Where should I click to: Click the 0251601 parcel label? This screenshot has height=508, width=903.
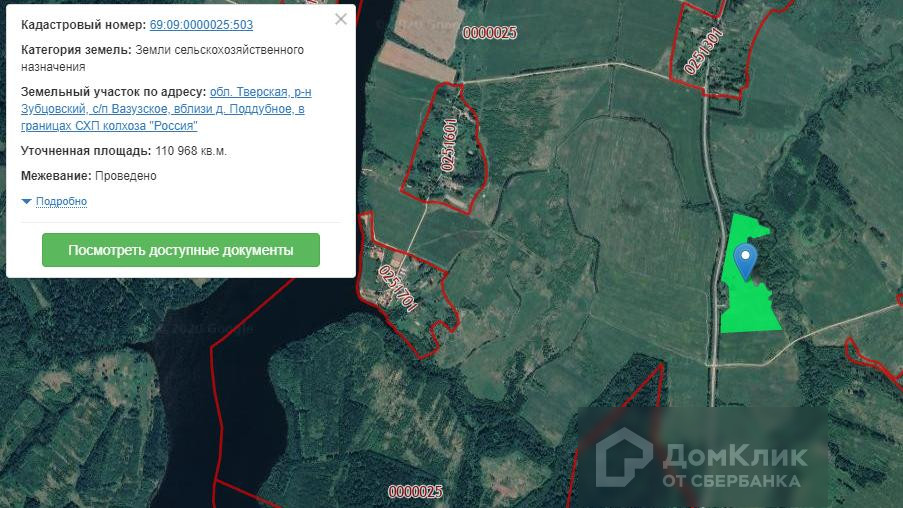click(x=449, y=144)
